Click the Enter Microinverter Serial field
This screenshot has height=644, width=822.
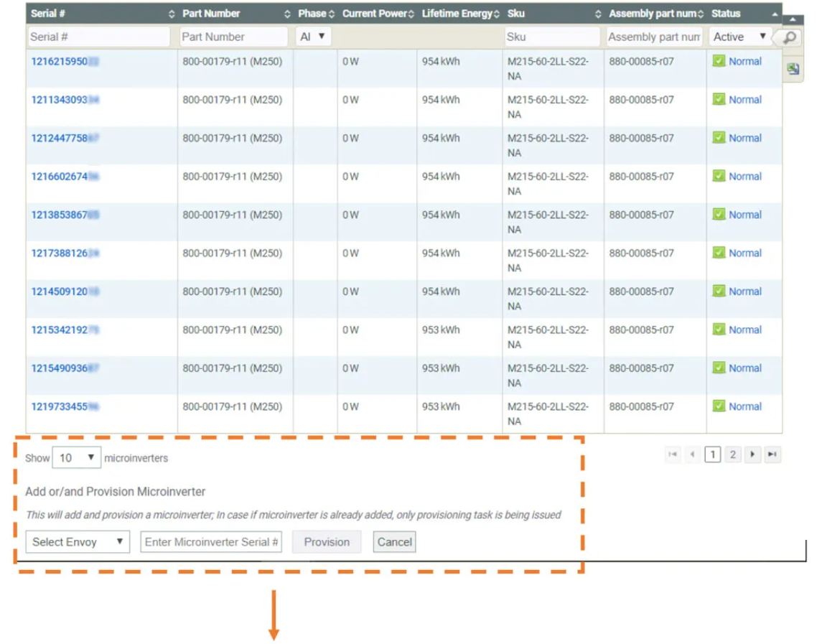pos(210,542)
